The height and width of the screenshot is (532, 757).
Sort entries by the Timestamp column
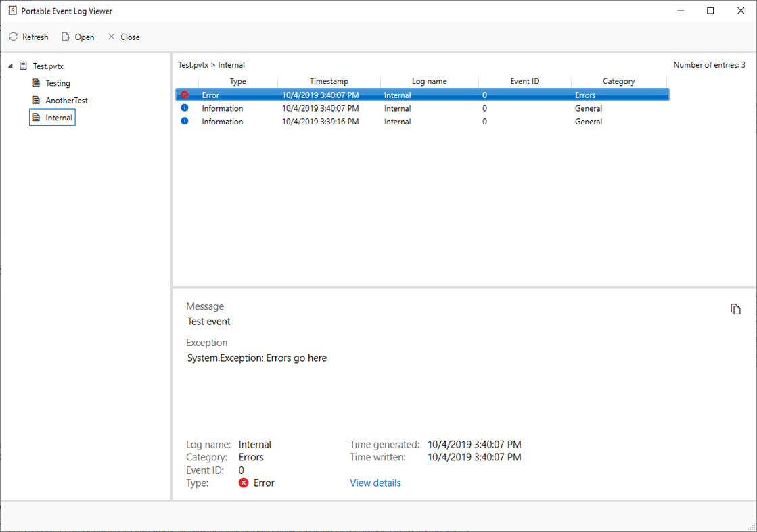(329, 80)
